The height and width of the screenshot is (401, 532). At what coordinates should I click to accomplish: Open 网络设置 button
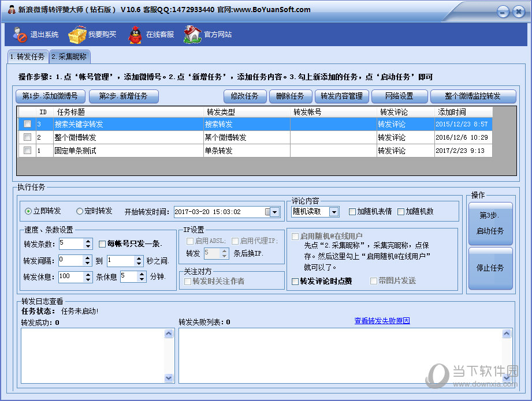point(399,96)
